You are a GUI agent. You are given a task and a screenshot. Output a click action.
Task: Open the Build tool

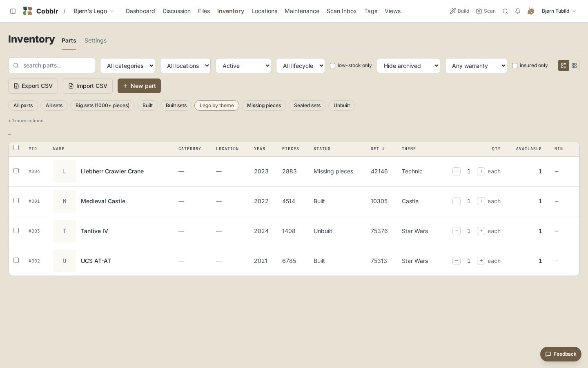pos(459,11)
